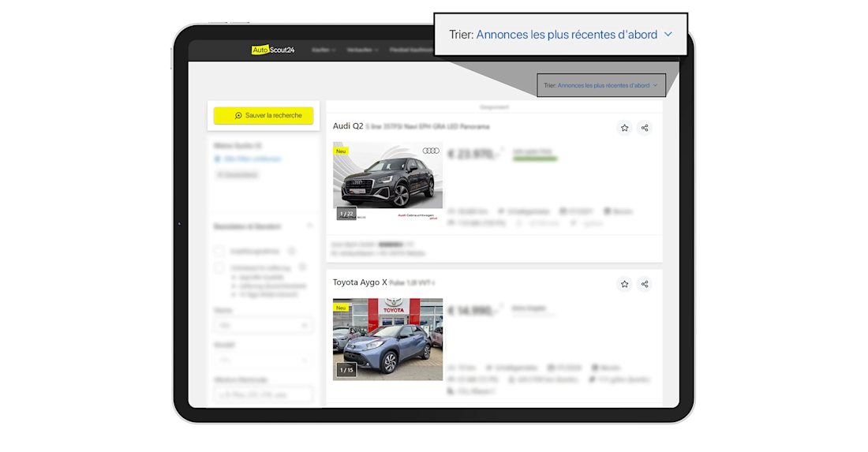
Task: Favorite the Audi Q2 listing with star icon
Action: pyautogui.click(x=624, y=128)
